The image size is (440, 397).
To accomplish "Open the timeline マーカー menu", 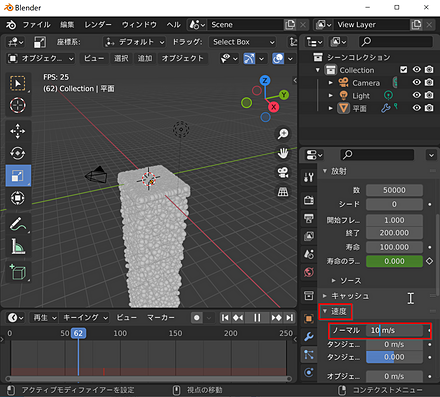I will [x=161, y=318].
